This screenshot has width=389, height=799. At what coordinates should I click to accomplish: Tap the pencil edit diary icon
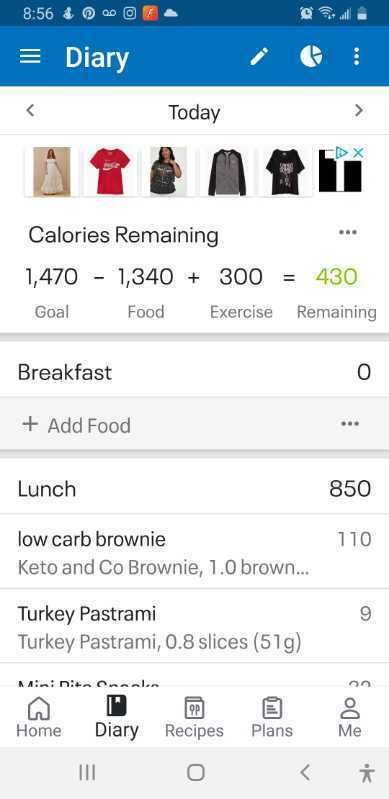[x=259, y=56]
